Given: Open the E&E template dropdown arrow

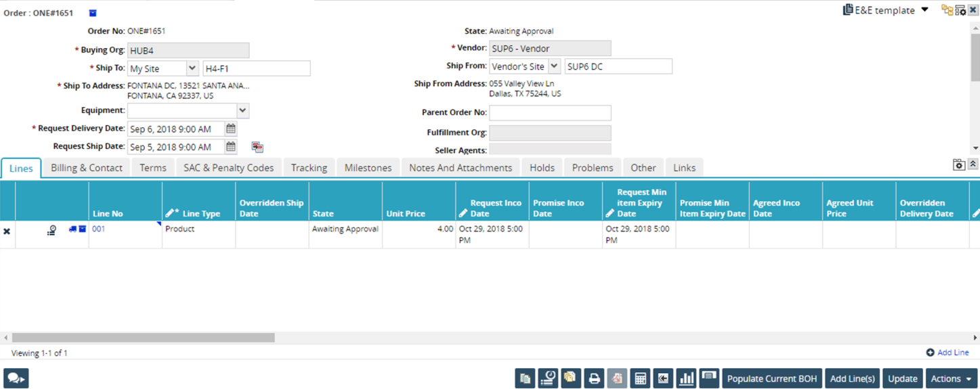Looking at the screenshot, I should (924, 10).
